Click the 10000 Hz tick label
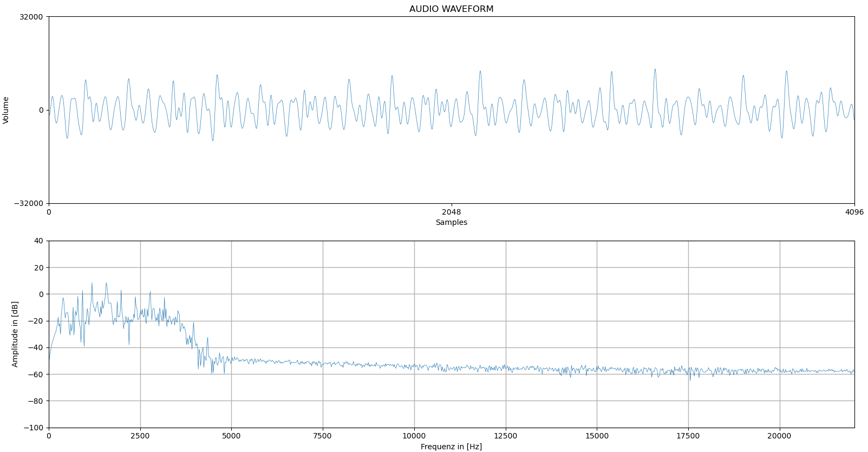 pyautogui.click(x=414, y=436)
